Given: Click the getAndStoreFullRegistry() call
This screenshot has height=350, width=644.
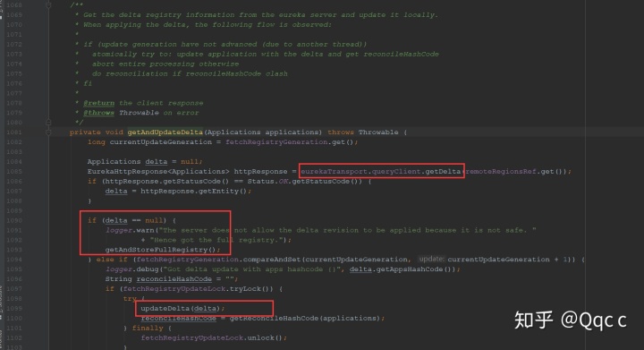Looking at the screenshot, I should tap(161, 250).
